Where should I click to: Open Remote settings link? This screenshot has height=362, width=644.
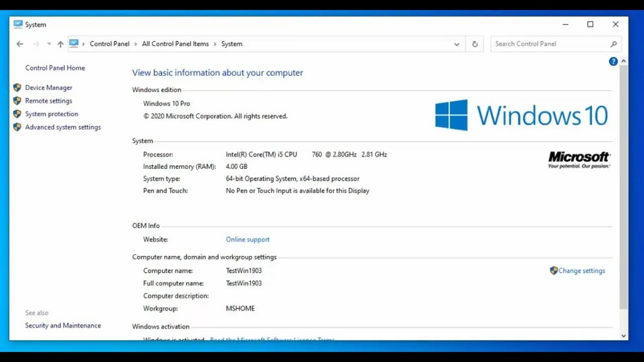(49, 101)
